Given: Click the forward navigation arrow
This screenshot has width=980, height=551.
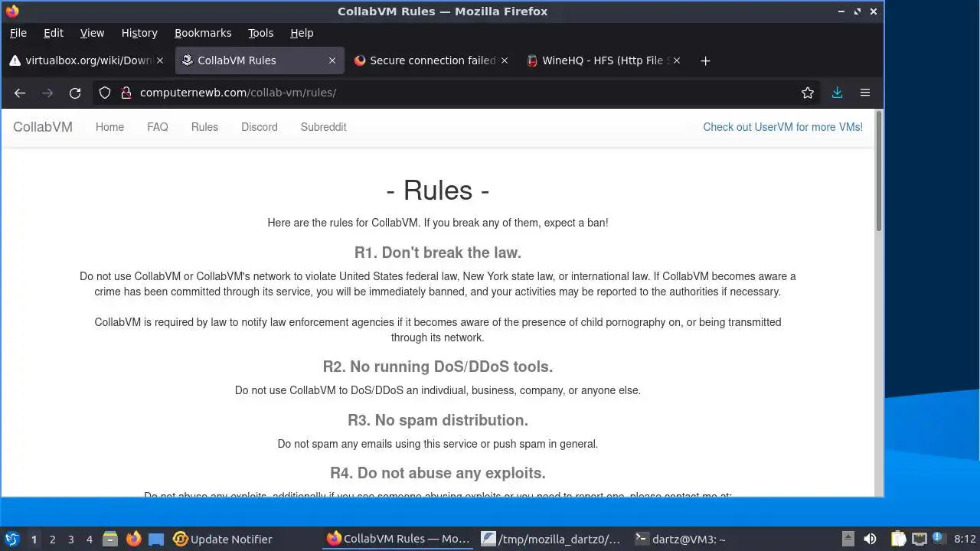Looking at the screenshot, I should pos(47,93).
